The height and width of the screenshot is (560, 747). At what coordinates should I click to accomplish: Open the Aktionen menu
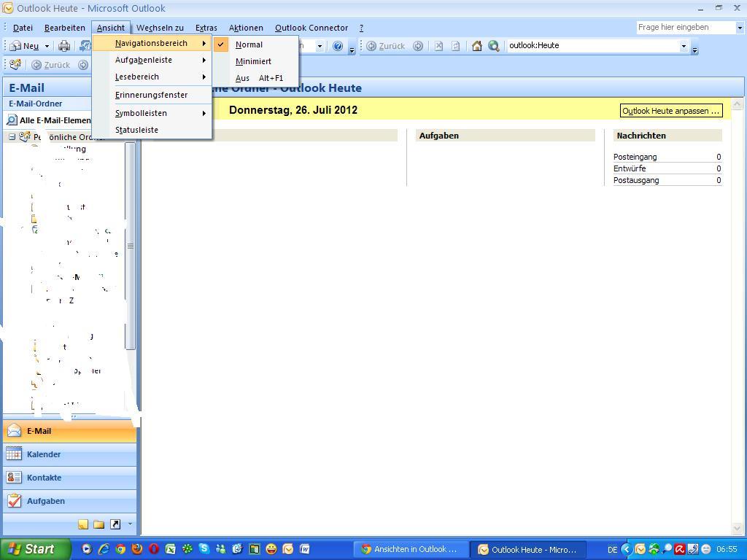point(246,28)
